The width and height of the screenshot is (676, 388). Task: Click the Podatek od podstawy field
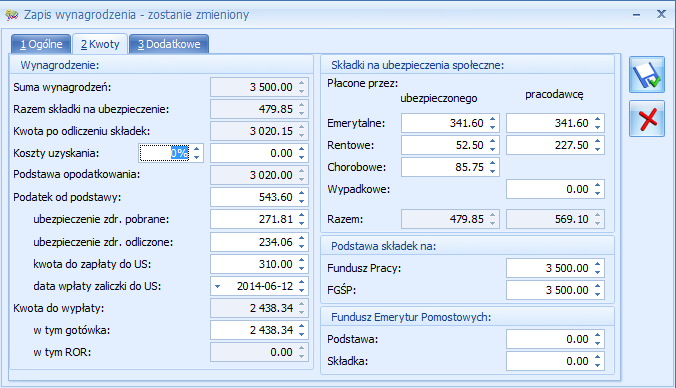[x=254, y=197]
